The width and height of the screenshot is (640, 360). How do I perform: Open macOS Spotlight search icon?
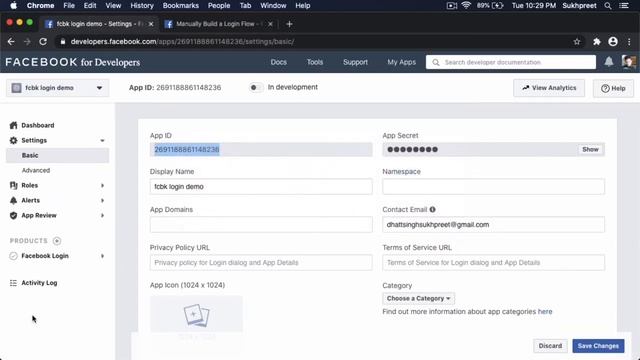[608, 6]
